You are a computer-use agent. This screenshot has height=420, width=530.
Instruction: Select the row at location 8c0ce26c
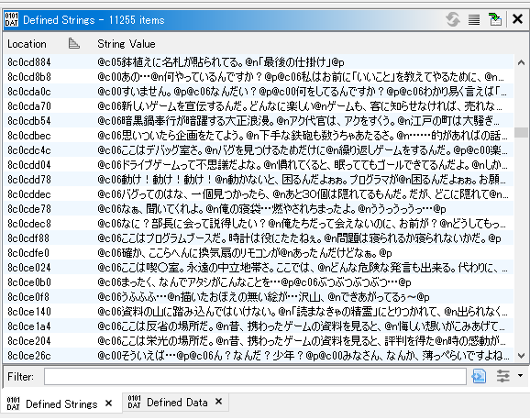point(259,356)
